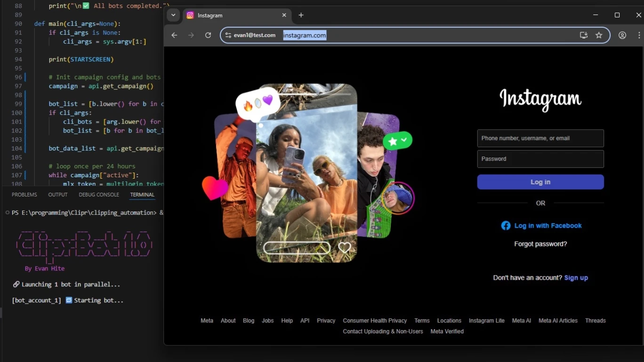
Task: Open a new browser tab
Action: click(301, 15)
